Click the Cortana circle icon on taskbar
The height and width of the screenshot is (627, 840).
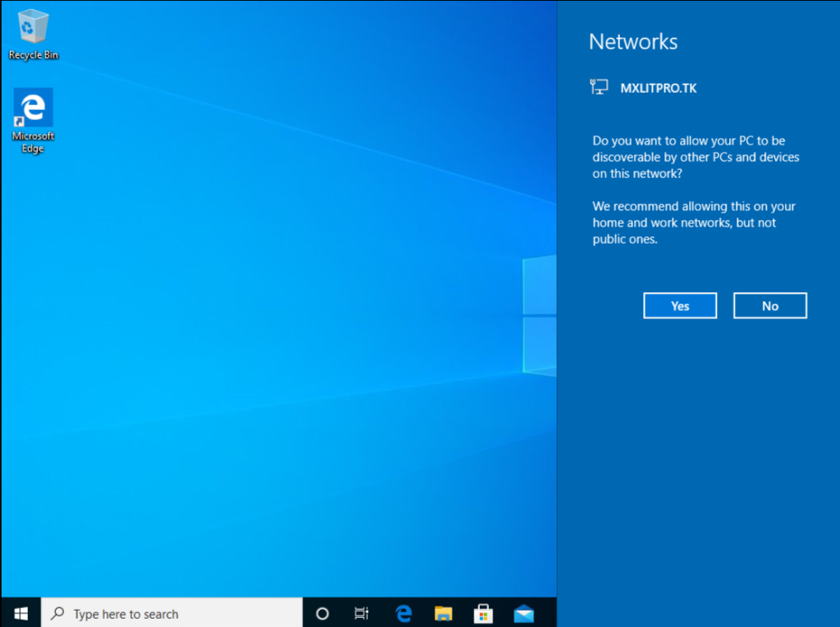tap(322, 613)
